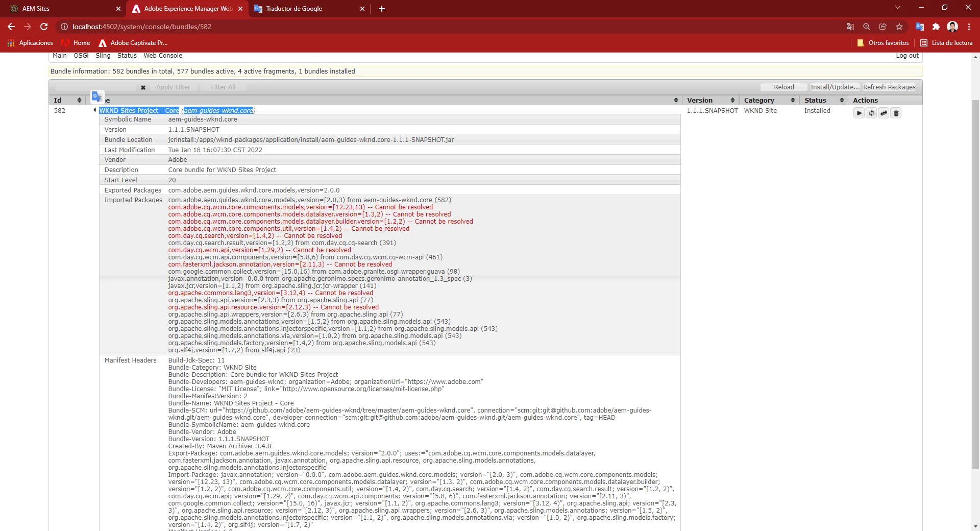
Task: Open the Sling menu
Action: pos(103,56)
